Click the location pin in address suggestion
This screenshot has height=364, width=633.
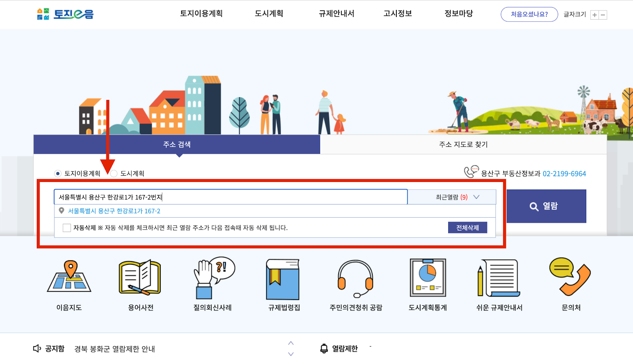(x=61, y=211)
